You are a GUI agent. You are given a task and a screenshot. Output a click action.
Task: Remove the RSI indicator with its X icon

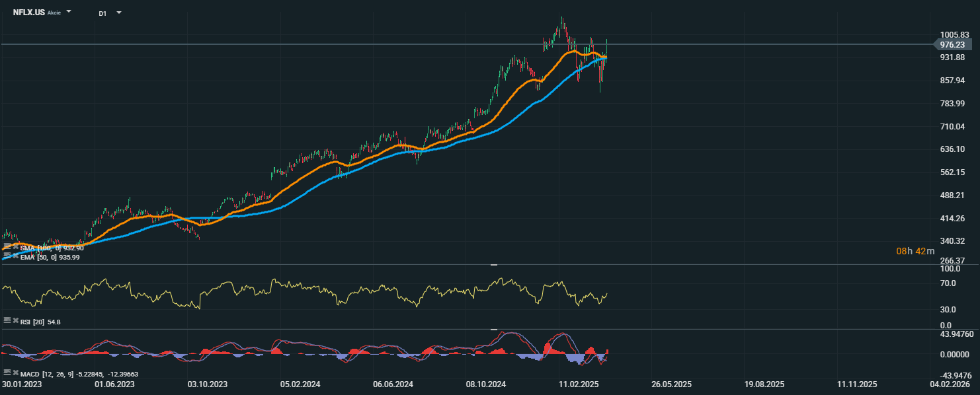tap(15, 320)
